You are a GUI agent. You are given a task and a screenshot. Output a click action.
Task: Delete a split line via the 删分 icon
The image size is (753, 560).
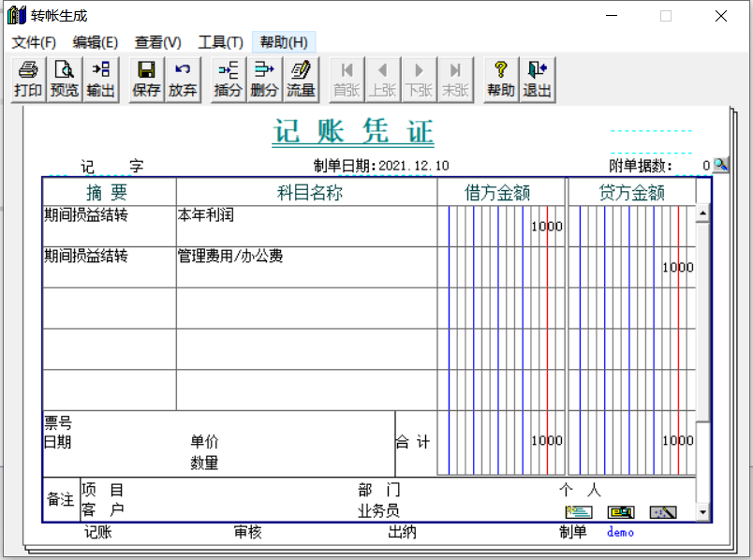[263, 79]
